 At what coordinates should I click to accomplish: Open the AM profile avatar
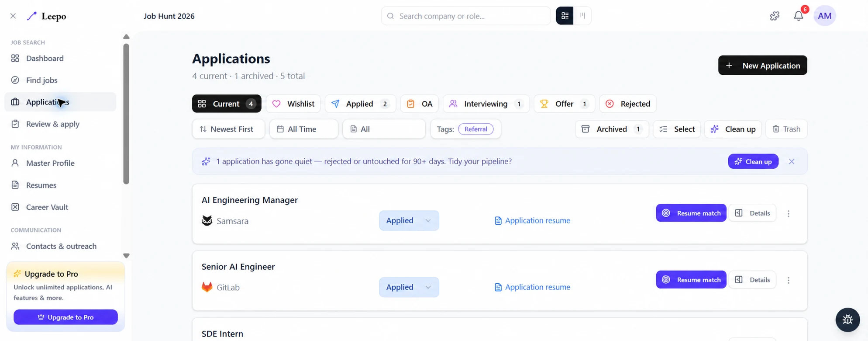[824, 16]
